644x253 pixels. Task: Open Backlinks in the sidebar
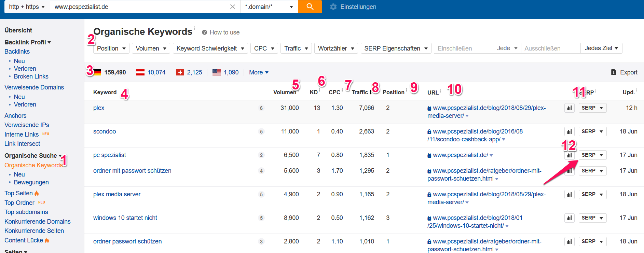tap(17, 52)
